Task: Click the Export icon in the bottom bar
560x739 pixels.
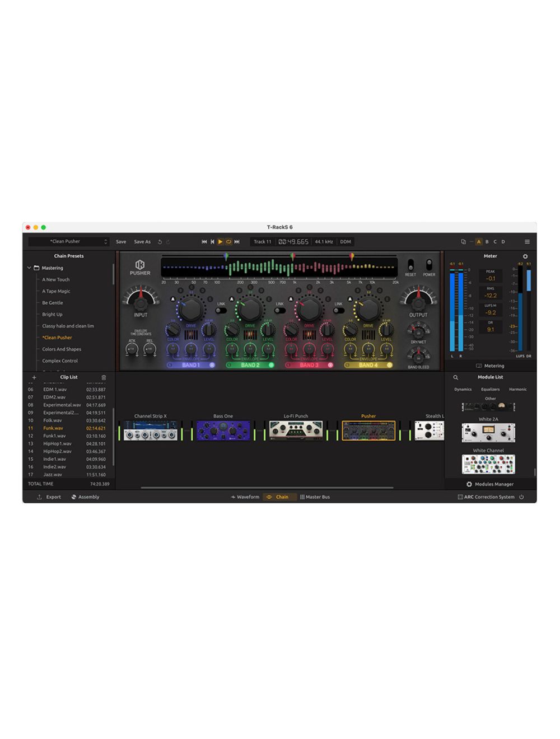Action: (x=41, y=497)
